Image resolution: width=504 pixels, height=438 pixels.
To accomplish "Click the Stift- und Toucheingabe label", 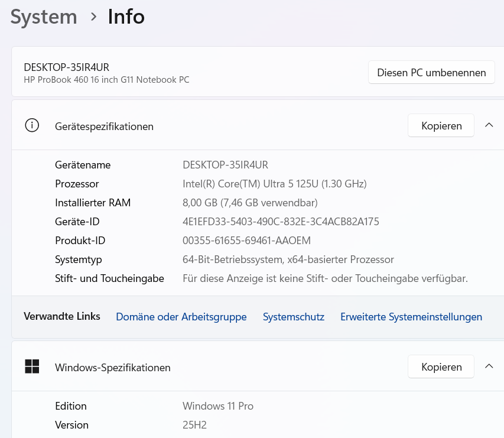I will coord(109,278).
